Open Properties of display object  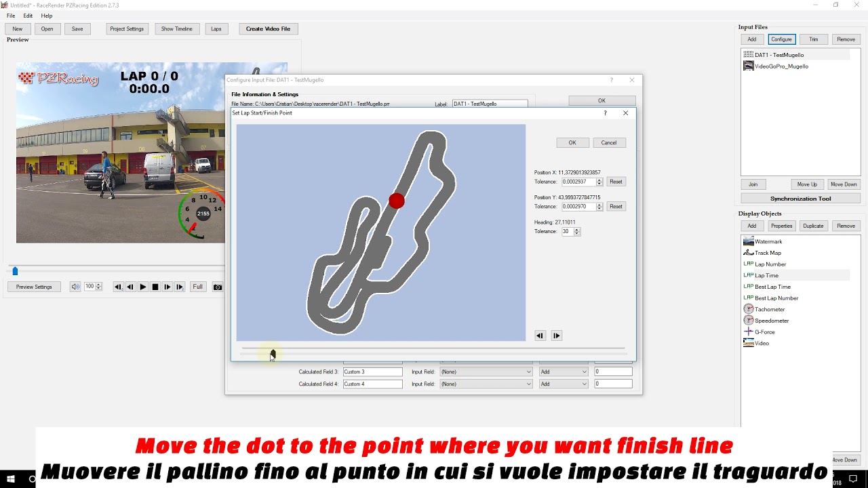tap(781, 226)
